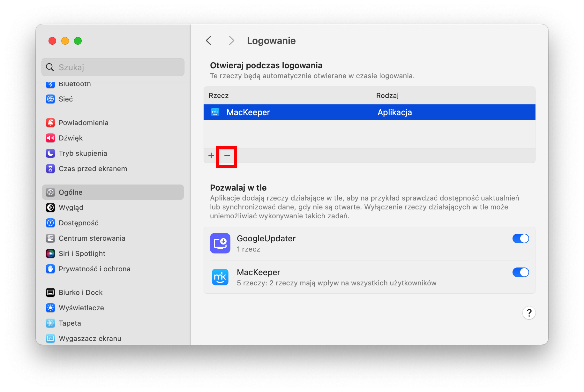
Task: Click the MacKeeper icon under Pozwalaj w tle
Action: coord(220,277)
